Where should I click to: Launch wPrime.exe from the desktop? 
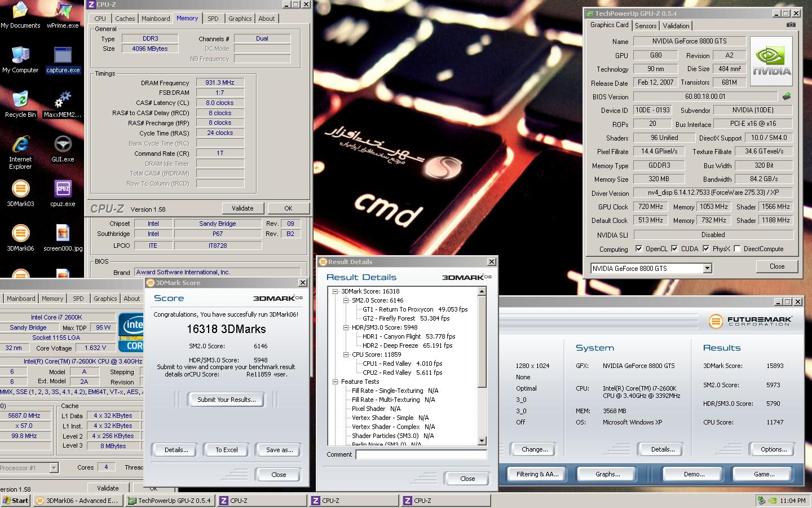point(63,15)
